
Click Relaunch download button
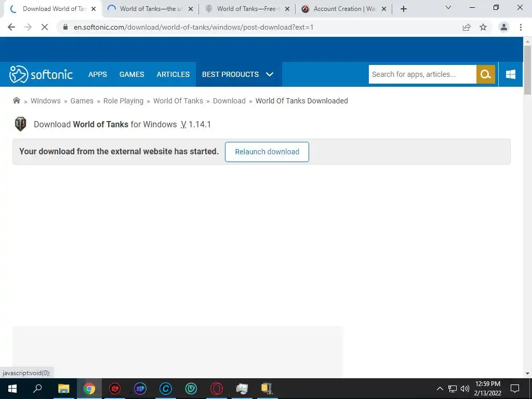tap(267, 152)
